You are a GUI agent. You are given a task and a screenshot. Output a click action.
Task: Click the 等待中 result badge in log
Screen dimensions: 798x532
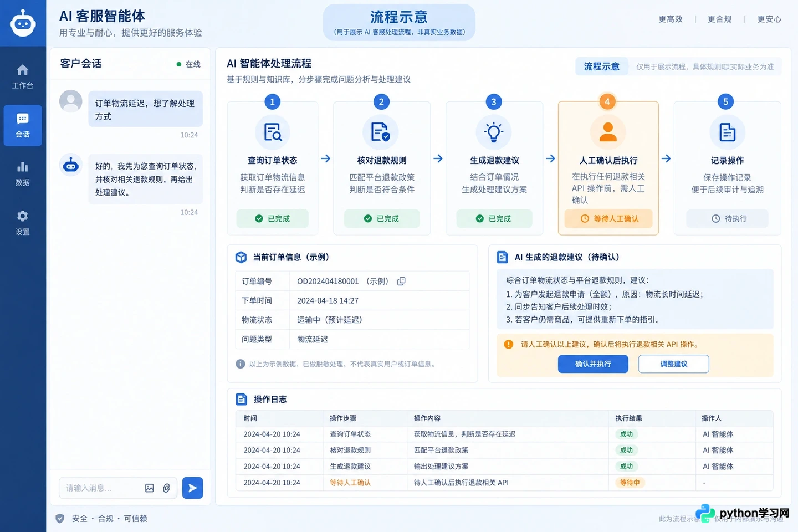click(x=630, y=483)
